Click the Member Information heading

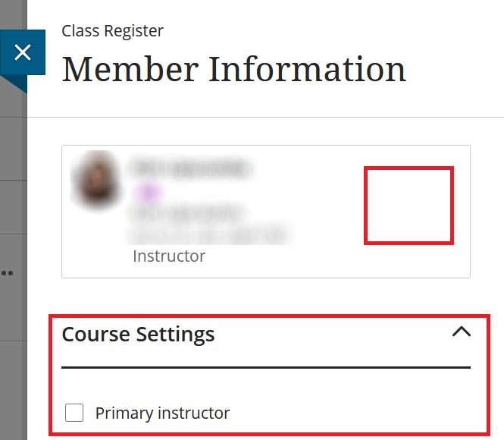[x=233, y=69]
